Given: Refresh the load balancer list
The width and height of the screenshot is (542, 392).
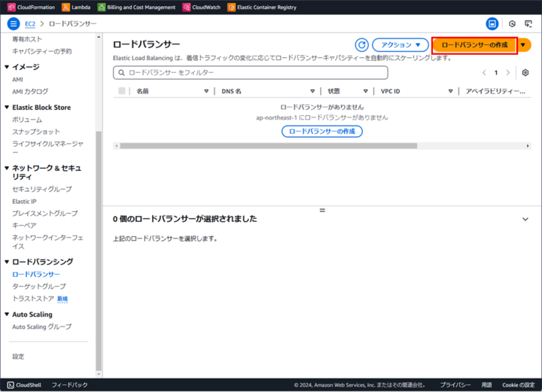Looking at the screenshot, I should (361, 45).
